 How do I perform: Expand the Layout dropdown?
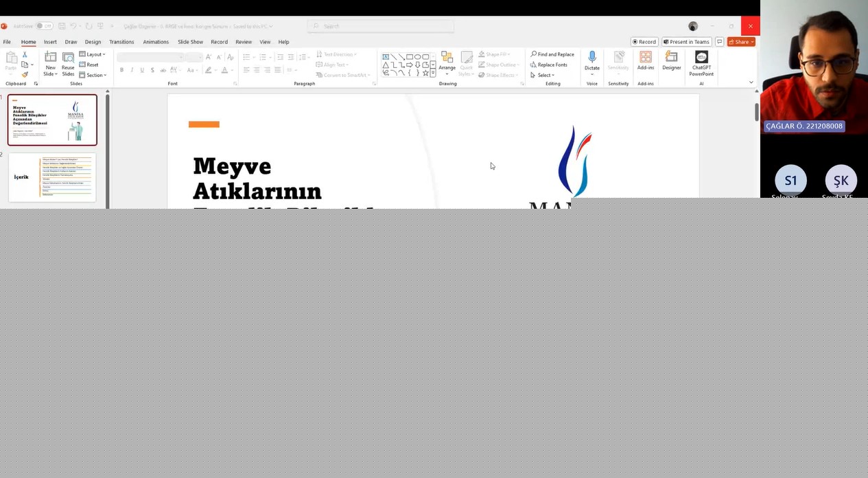click(92, 54)
